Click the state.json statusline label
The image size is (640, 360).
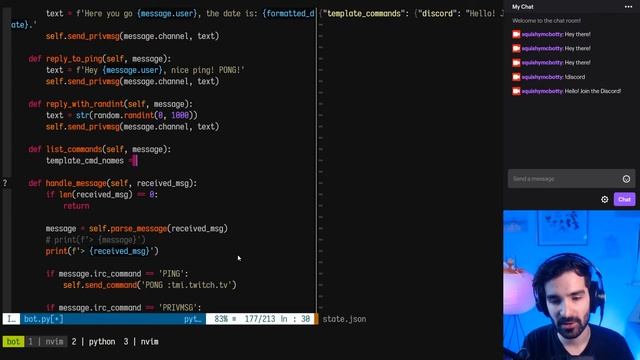click(344, 319)
